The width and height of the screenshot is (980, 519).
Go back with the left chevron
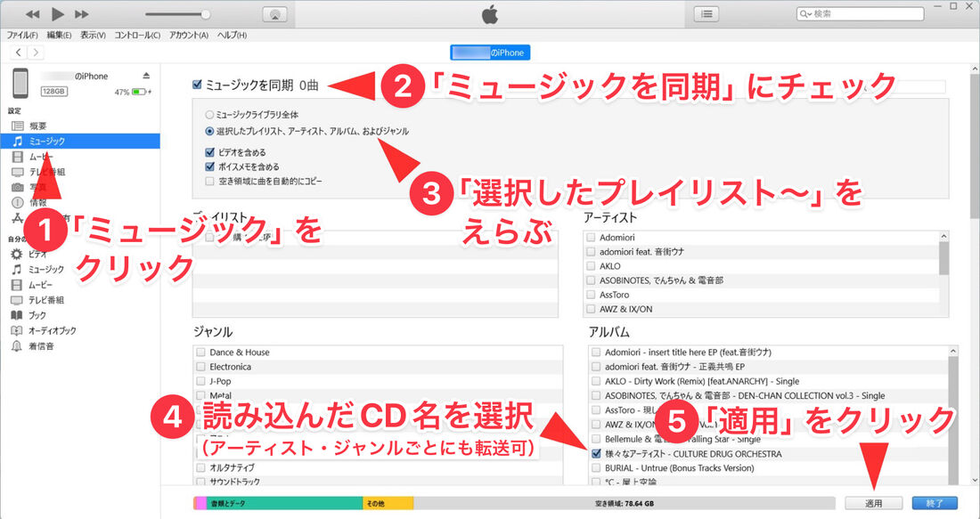(x=20, y=53)
